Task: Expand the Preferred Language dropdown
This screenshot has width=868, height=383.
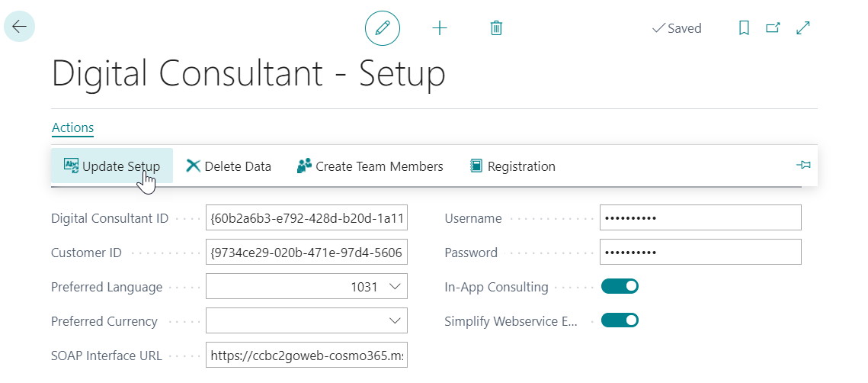Action: [395, 287]
